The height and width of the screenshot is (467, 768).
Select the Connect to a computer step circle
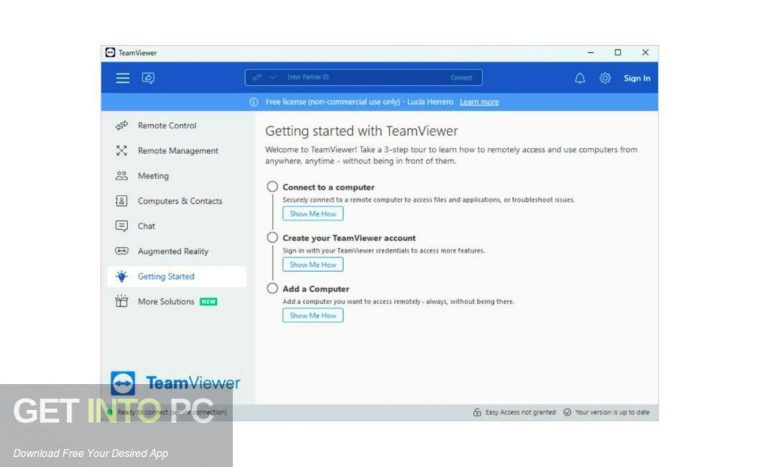tap(272, 187)
